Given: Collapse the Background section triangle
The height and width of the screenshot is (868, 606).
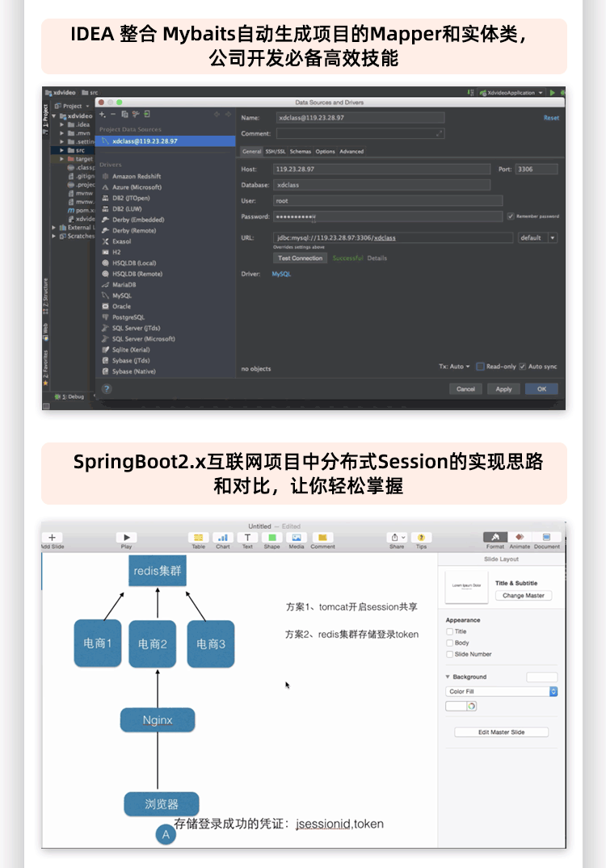Looking at the screenshot, I should [448, 677].
